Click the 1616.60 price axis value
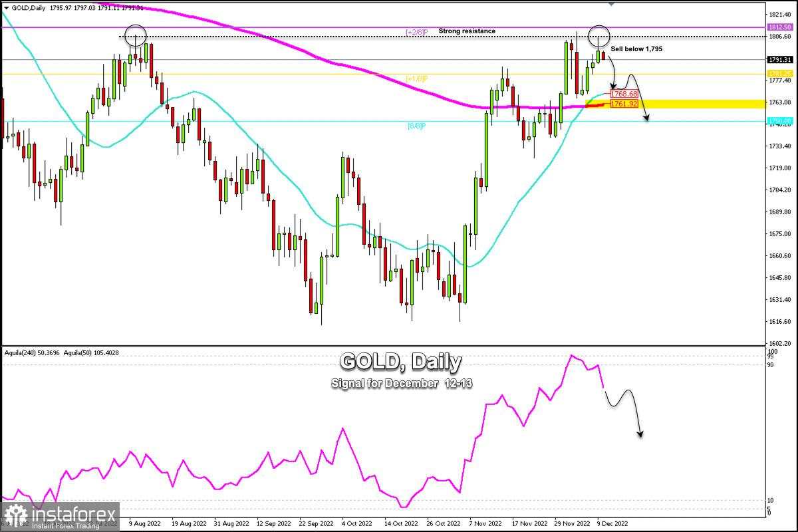Image resolution: width=798 pixels, height=532 pixels. [x=779, y=322]
